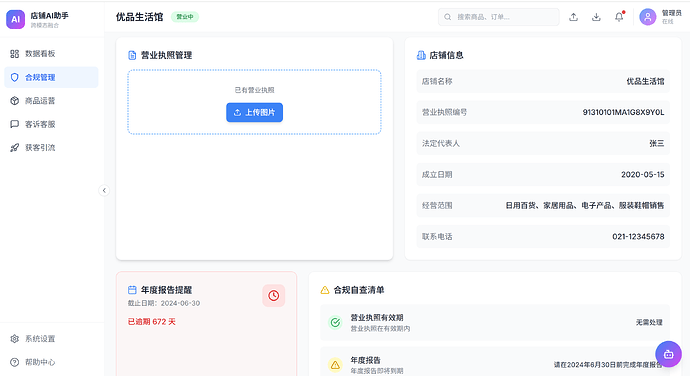Viewport: 690px width, 376px height.
Task: Click the 优品生活馆 page title
Action: tap(139, 17)
